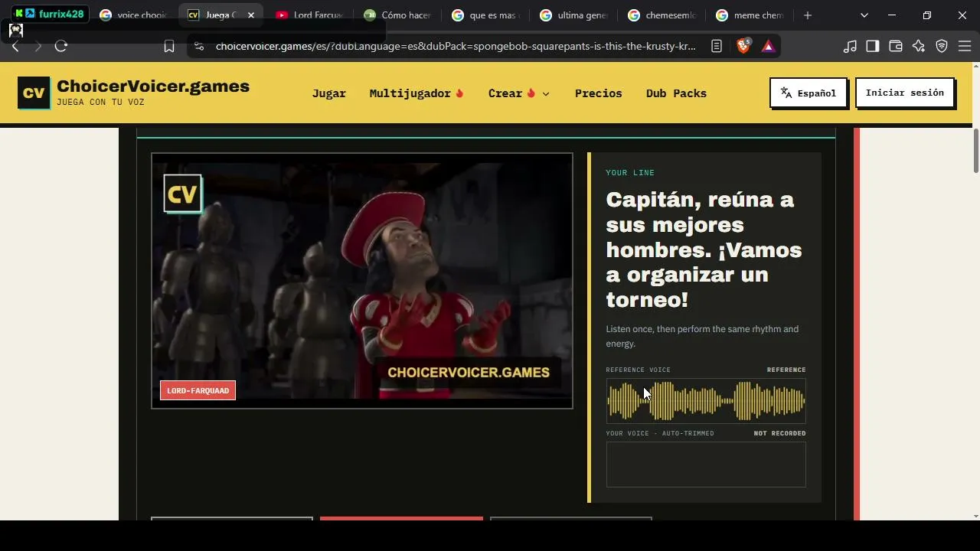Switch to the Lord Farquaad YouTube tab
This screenshot has width=980, height=551.
[310, 15]
